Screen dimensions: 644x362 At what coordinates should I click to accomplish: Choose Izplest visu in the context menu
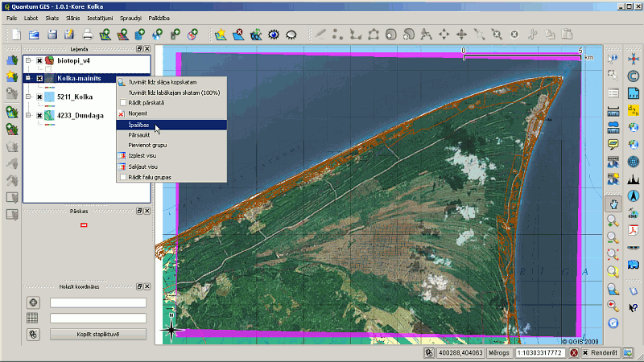(x=171, y=155)
